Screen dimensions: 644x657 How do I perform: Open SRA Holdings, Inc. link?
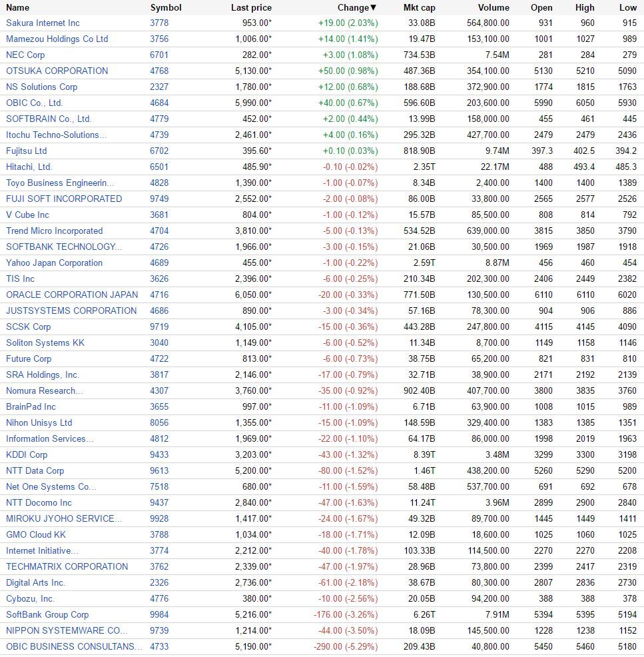pos(43,374)
